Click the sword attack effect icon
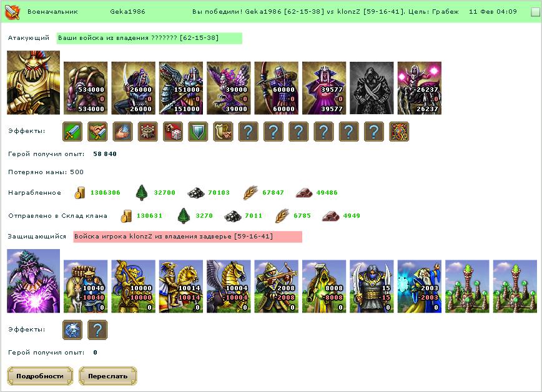Screen dimensions: 542x392 coord(72,131)
